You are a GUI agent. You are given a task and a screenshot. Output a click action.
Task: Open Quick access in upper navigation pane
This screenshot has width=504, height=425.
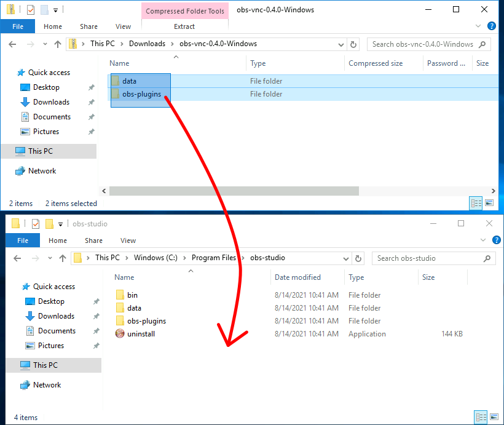point(49,73)
